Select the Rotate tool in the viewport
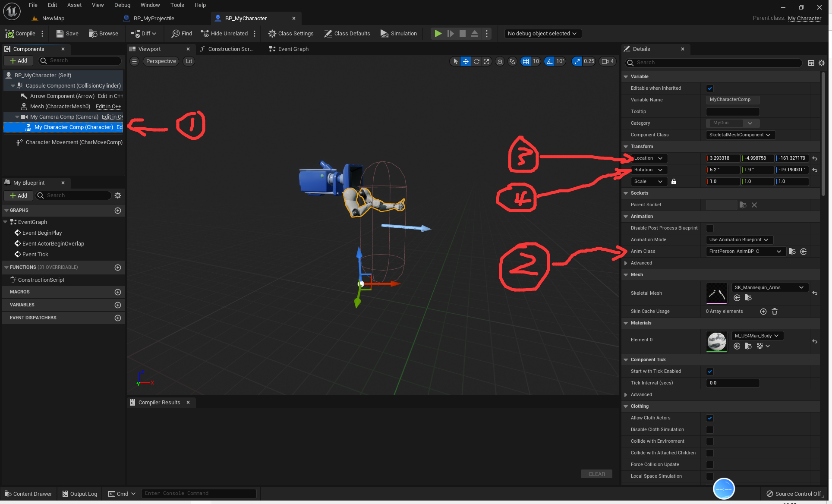Screen dimensions: 832x504 point(476,61)
